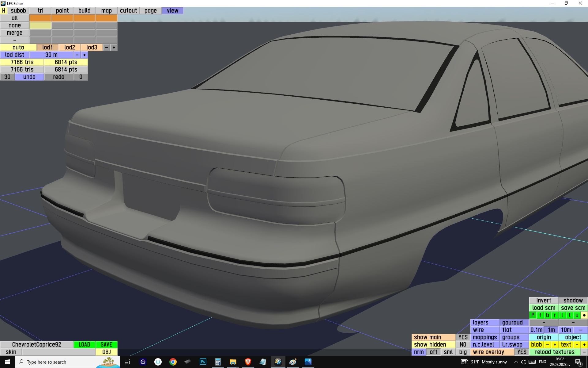Open the map tab
This screenshot has width=588, height=368.
click(106, 10)
